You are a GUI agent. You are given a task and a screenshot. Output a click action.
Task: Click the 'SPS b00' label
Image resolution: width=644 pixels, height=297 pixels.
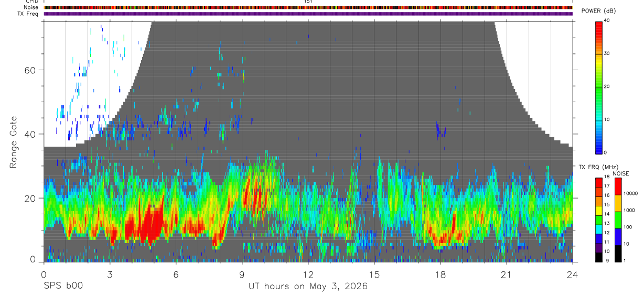[x=63, y=286]
